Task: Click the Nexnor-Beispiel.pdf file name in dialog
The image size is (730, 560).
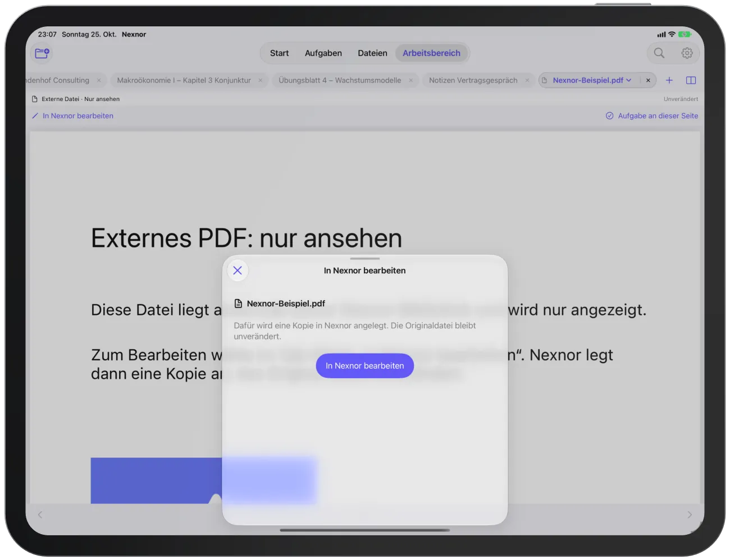Action: [x=286, y=304]
